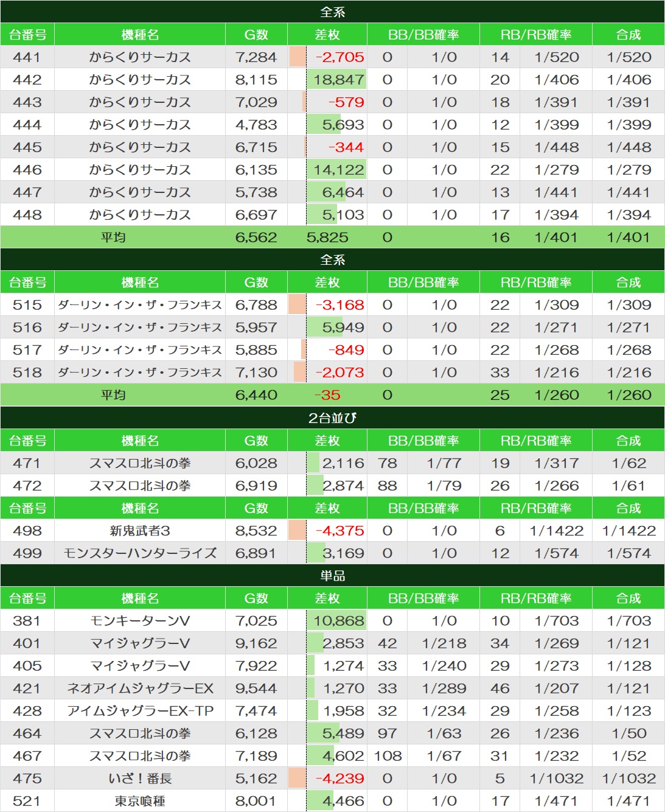
Task: Click the 1/77 BB probability
Action: click(x=444, y=463)
